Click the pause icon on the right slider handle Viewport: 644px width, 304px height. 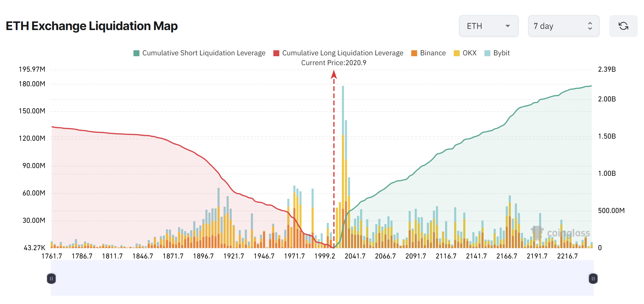[x=593, y=278]
